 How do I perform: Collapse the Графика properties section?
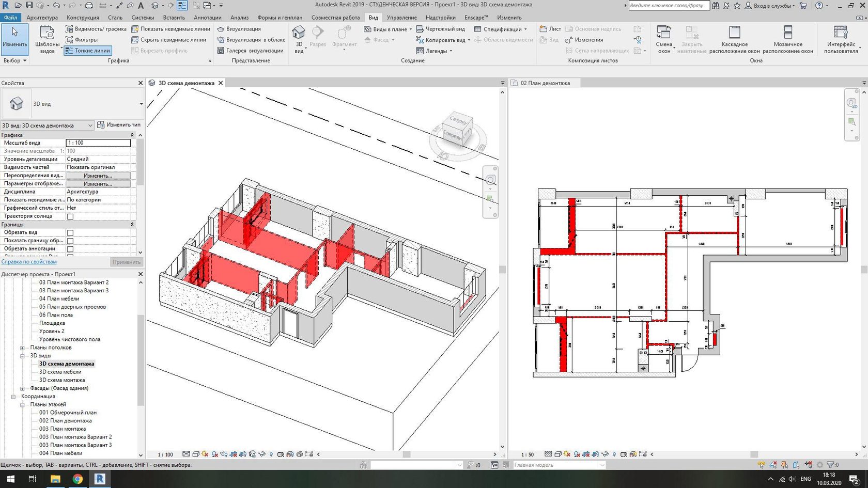point(132,135)
